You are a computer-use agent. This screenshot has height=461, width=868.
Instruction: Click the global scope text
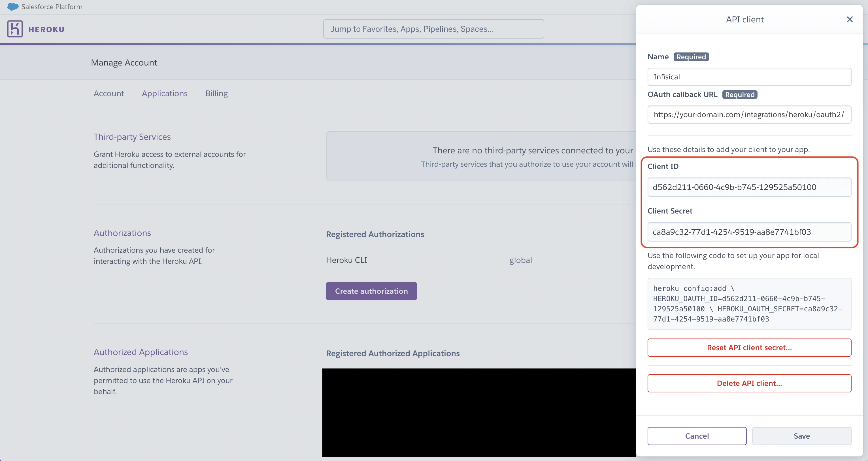[521, 260]
